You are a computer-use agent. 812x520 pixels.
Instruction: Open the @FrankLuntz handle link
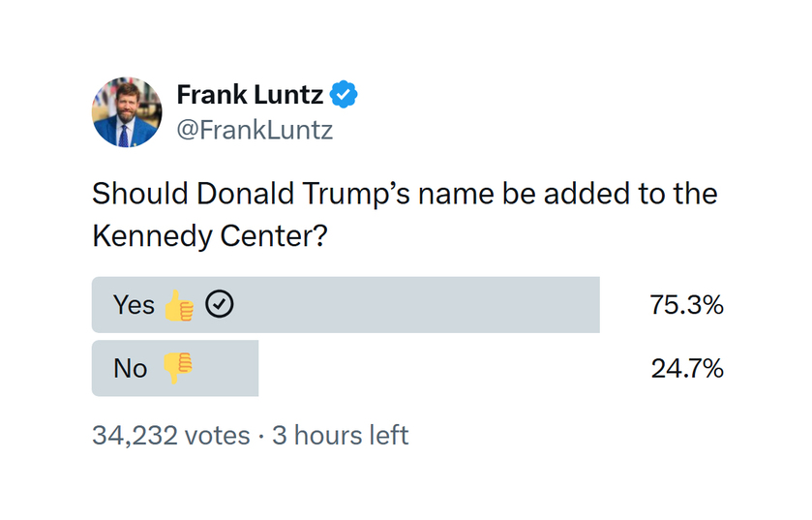[254, 131]
